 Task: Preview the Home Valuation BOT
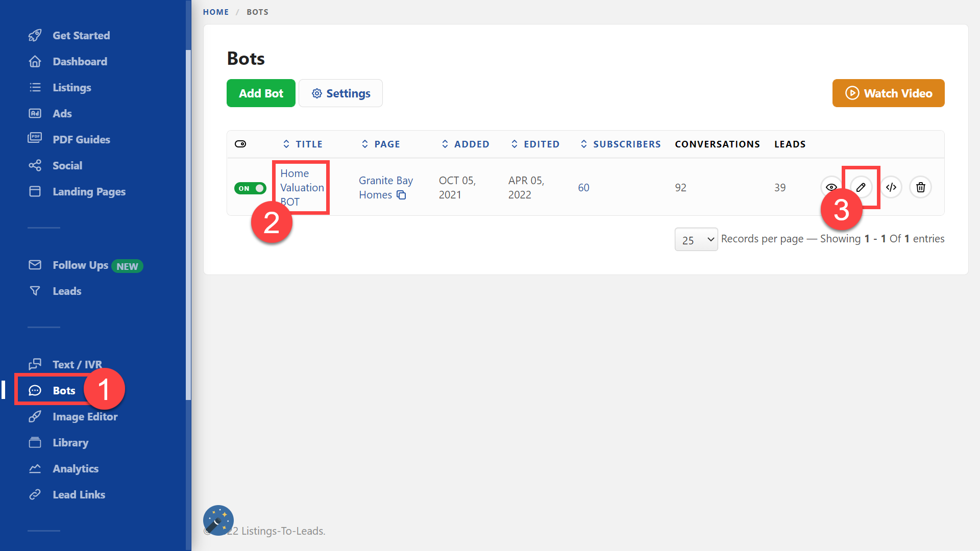831,187
